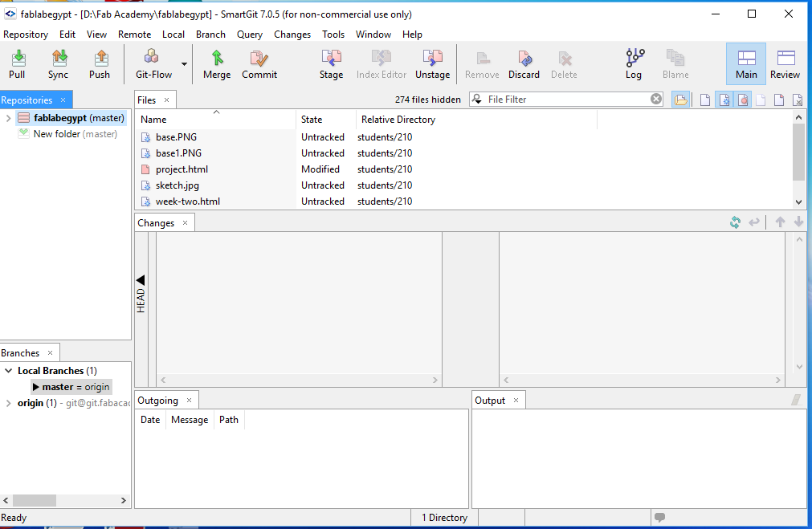Open the View menu
812x529 pixels.
pyautogui.click(x=97, y=35)
